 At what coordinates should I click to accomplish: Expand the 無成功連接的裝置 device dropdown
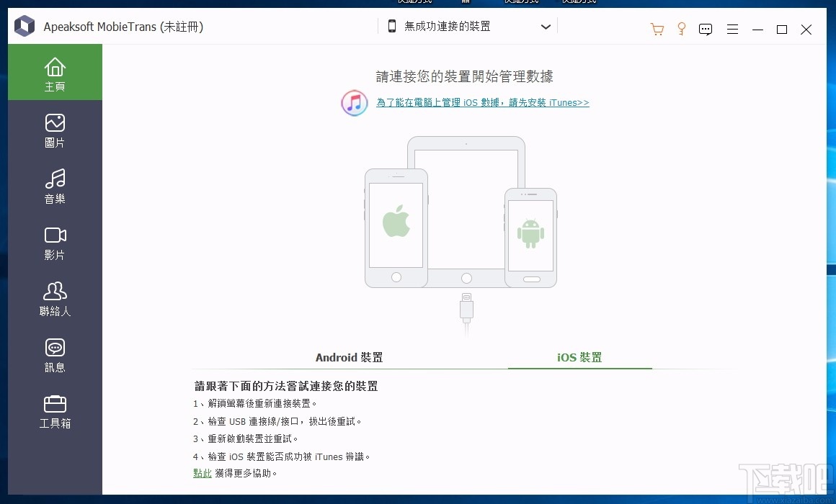tap(468, 26)
